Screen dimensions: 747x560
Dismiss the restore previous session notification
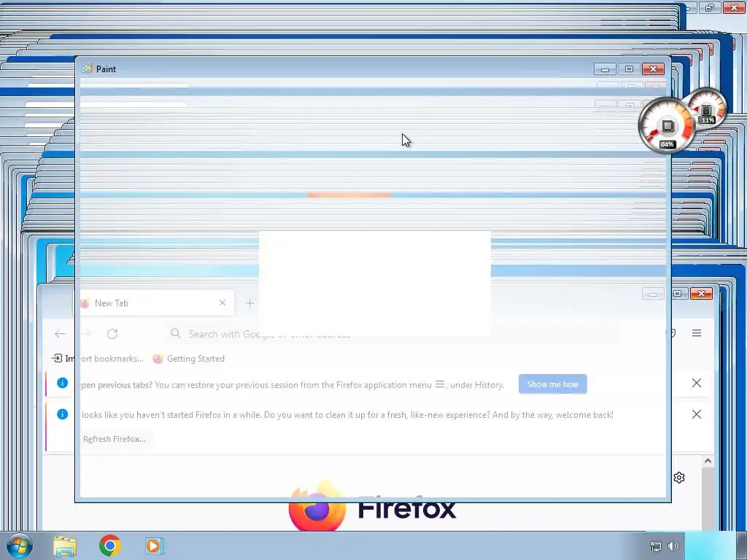click(697, 383)
